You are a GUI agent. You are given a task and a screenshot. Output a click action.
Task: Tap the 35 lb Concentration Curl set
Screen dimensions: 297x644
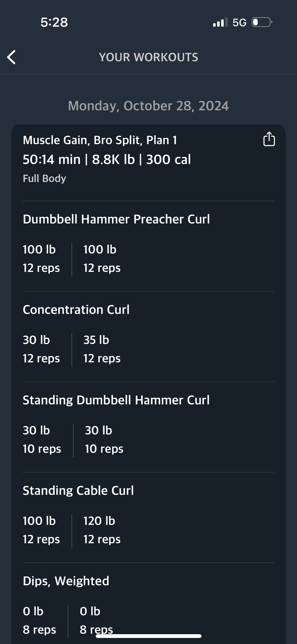click(x=102, y=349)
